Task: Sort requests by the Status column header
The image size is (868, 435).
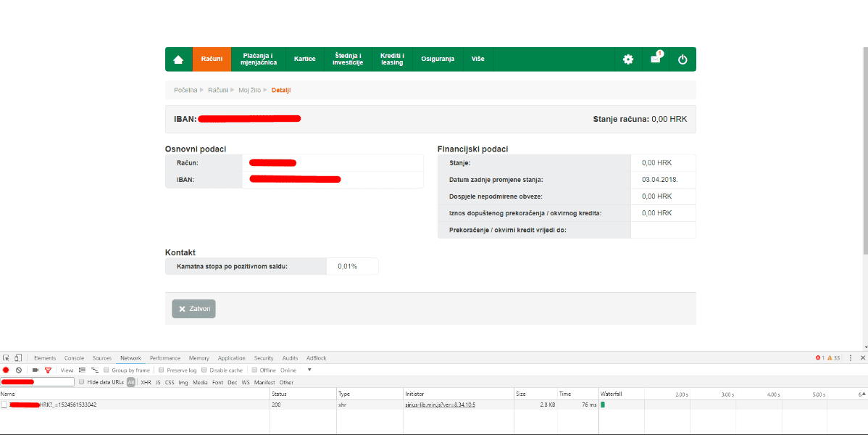Action: click(x=304, y=394)
